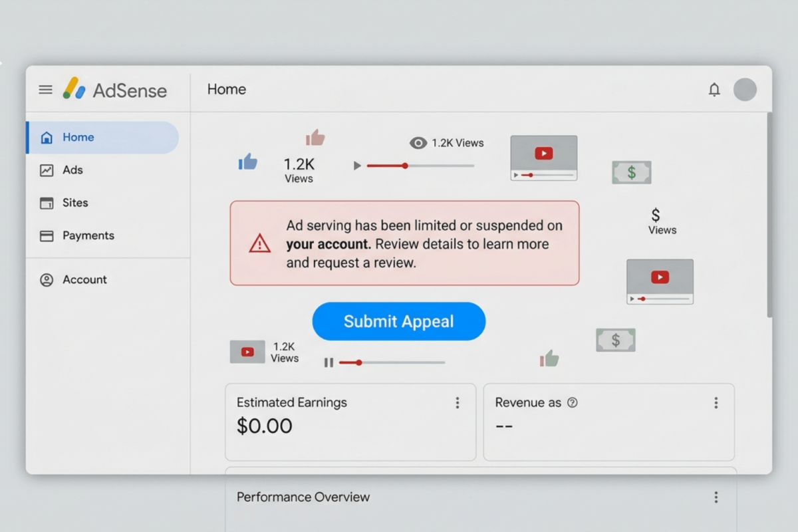Click the Submit Appeal button

coord(398,321)
